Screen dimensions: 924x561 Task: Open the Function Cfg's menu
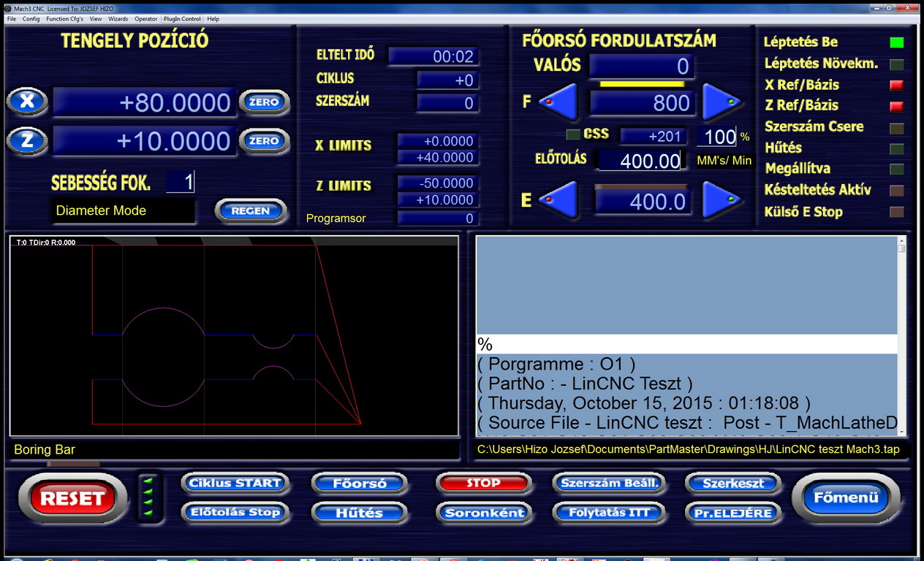coord(64,19)
